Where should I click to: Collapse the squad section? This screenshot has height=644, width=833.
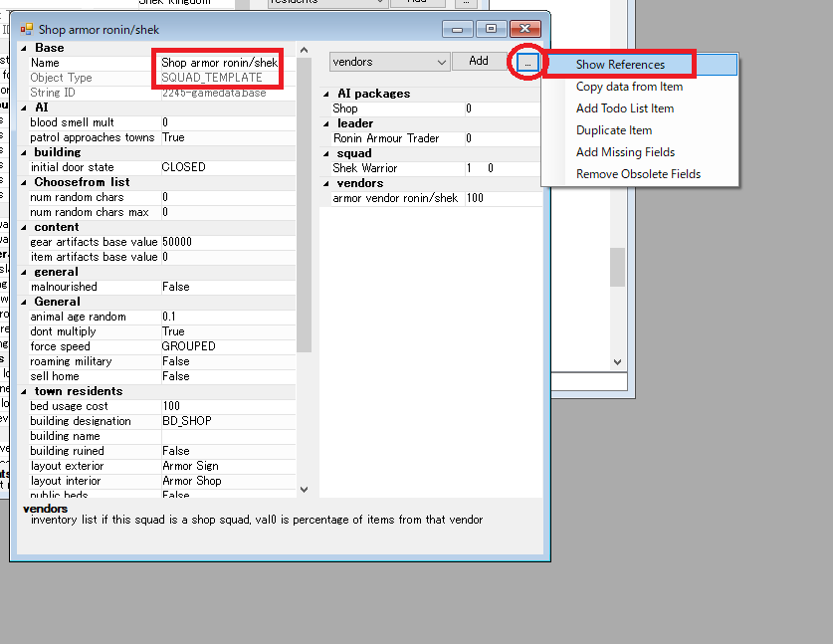326,153
